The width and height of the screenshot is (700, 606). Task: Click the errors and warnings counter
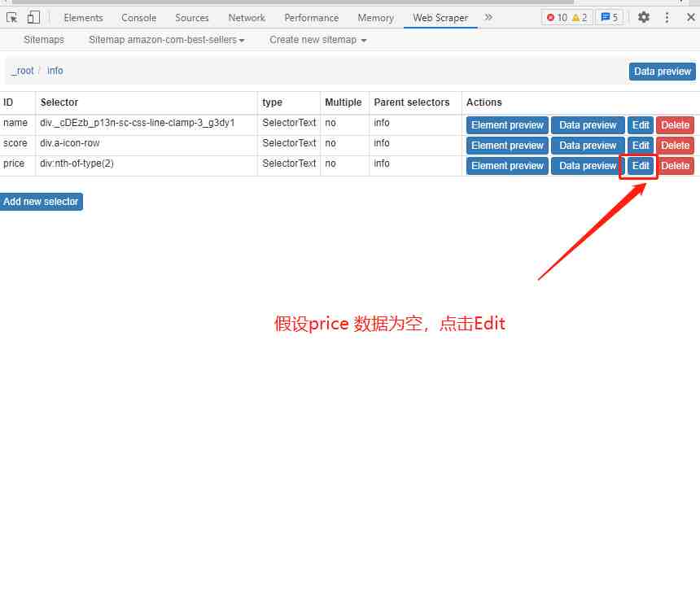pyautogui.click(x=567, y=17)
